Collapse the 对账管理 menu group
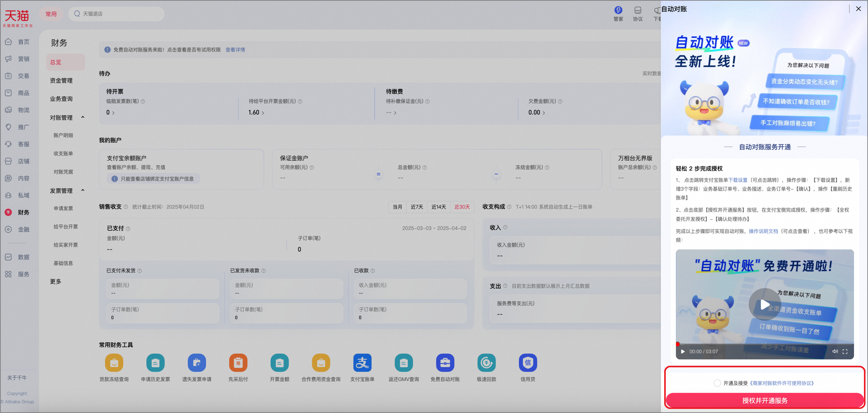 (x=83, y=117)
